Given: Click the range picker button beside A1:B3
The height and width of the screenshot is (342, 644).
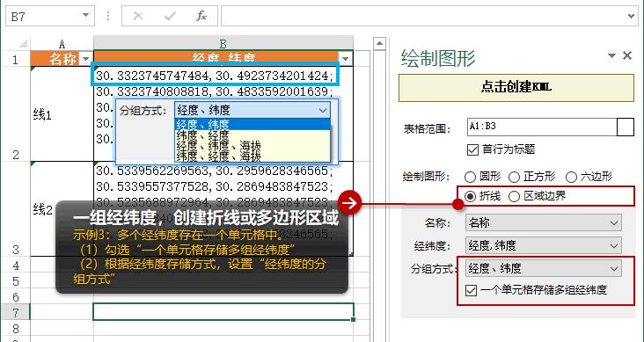Looking at the screenshot, I should [x=626, y=127].
